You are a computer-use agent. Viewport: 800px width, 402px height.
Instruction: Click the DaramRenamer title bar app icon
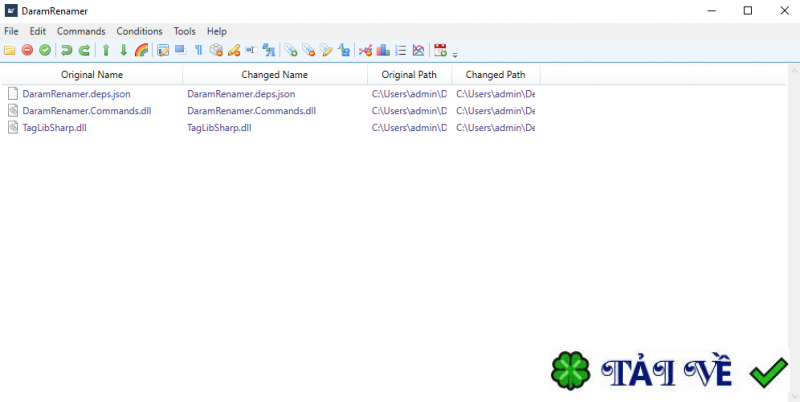click(x=11, y=11)
